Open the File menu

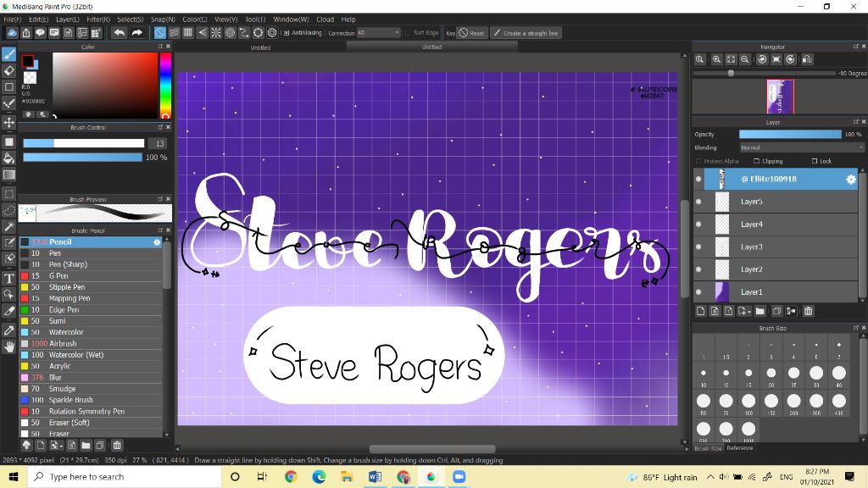coord(12,19)
